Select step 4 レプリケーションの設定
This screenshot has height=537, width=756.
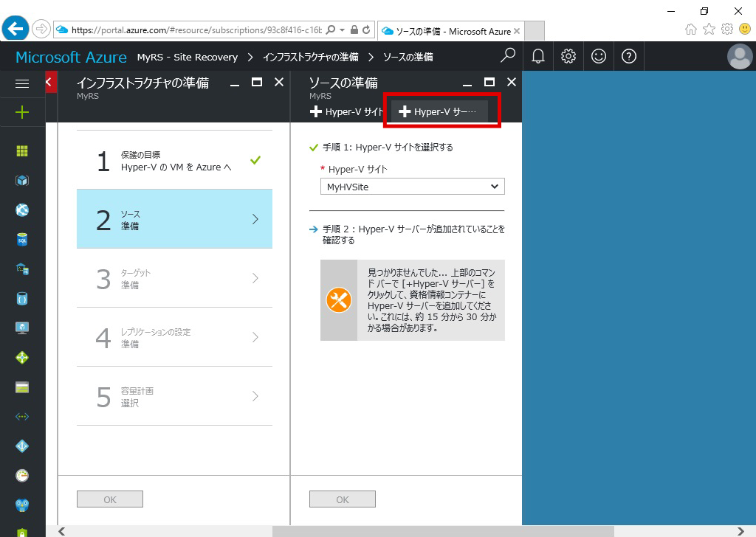pos(174,337)
